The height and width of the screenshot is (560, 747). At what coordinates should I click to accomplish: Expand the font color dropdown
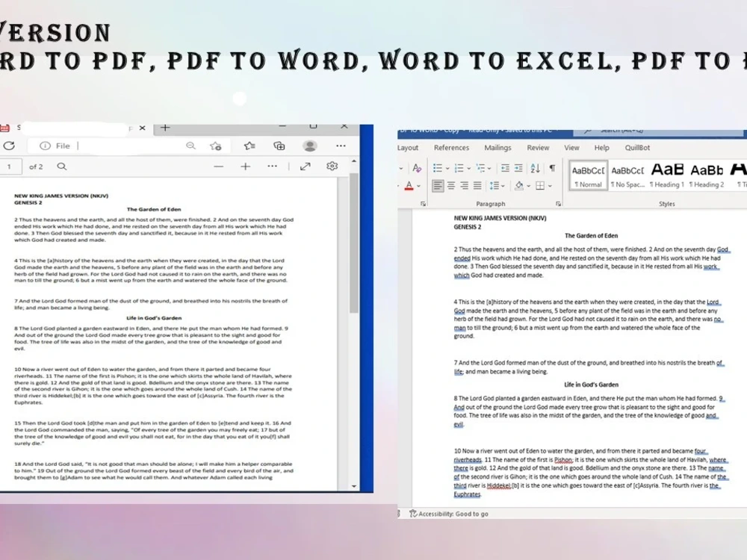coord(419,186)
